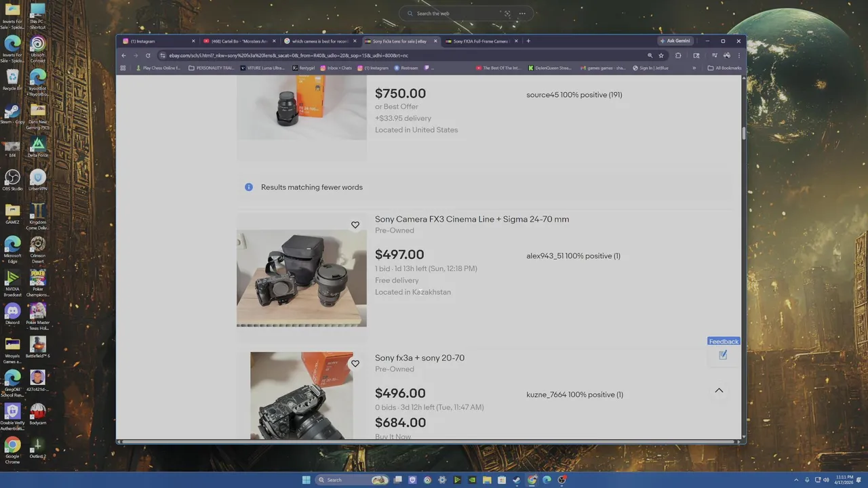Click the $497.00 price

(x=399, y=255)
